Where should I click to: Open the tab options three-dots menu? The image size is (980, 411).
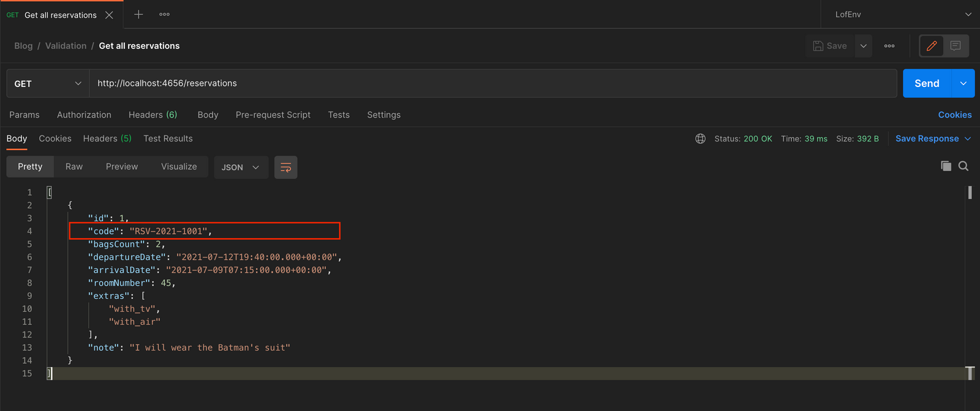click(x=164, y=14)
